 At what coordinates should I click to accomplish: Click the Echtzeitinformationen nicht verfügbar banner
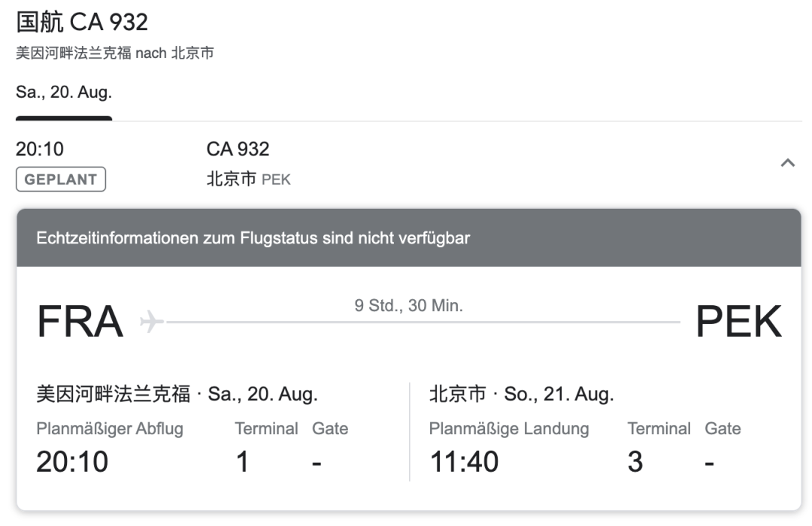(x=253, y=238)
